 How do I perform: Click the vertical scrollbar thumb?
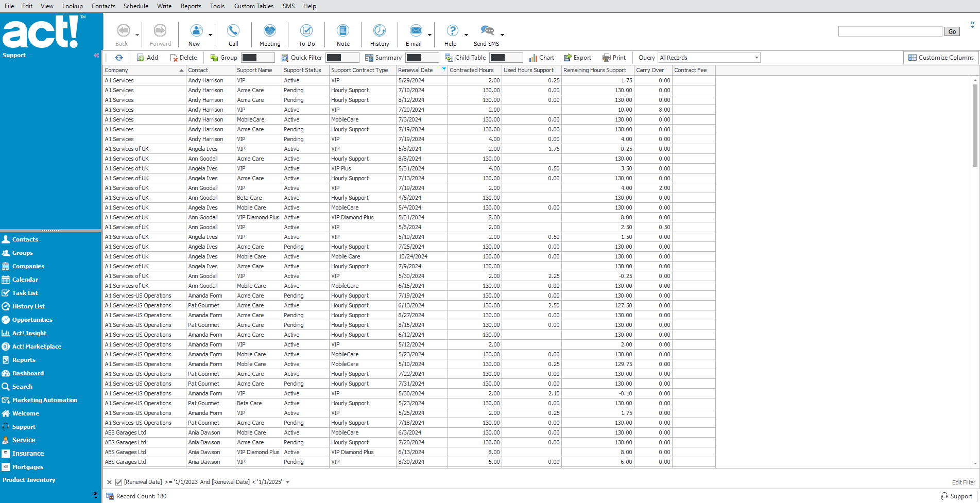pos(975,126)
